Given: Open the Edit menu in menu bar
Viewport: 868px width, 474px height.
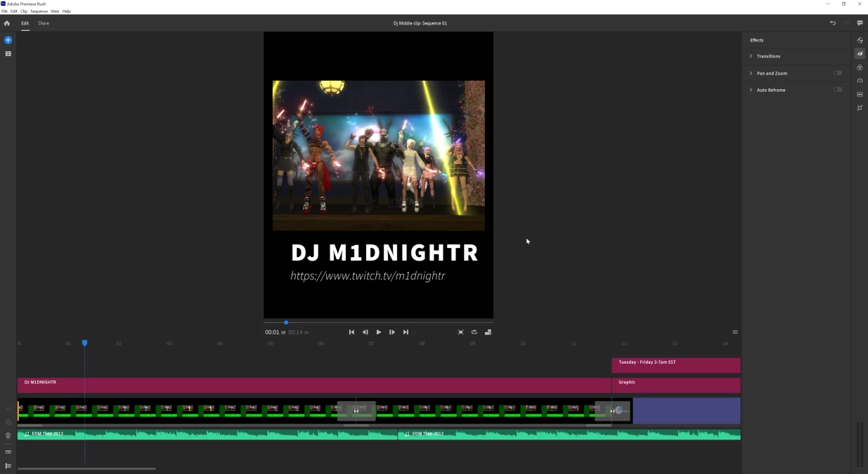Looking at the screenshot, I should pos(13,11).
